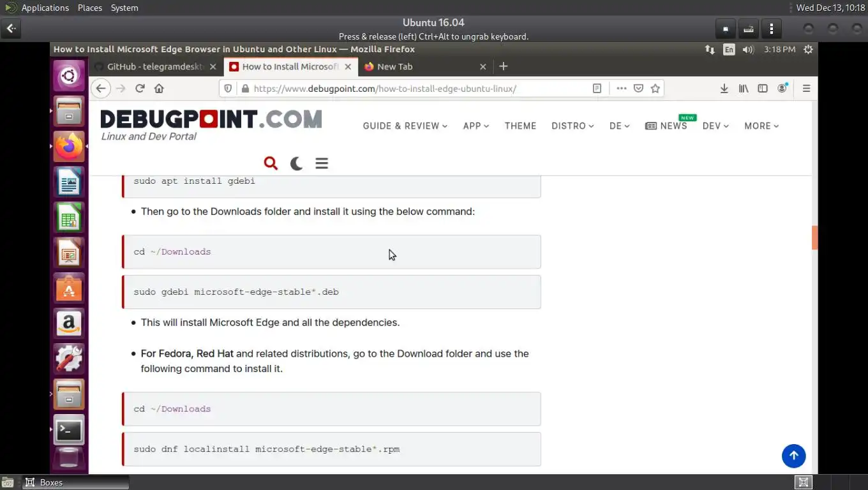Viewport: 868px width, 490px height.
Task: Open Places menu in top panel
Action: point(90,8)
